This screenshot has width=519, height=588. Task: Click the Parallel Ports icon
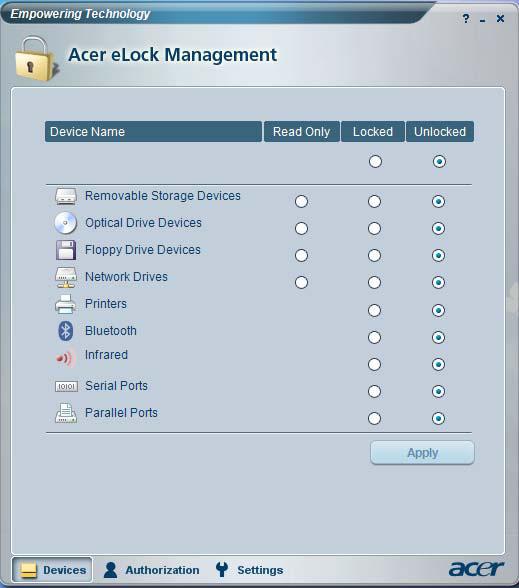coord(66,413)
